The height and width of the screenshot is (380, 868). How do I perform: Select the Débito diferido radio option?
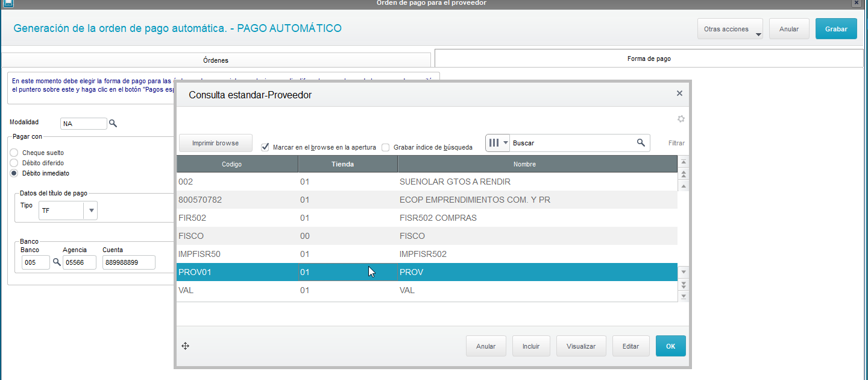pos(14,163)
